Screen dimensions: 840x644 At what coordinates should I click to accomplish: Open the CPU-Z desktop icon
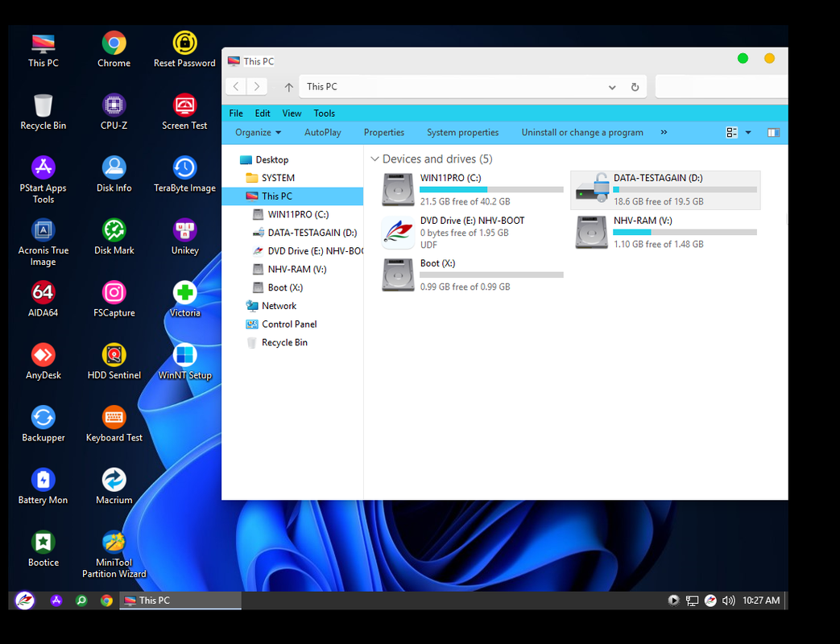click(x=114, y=112)
